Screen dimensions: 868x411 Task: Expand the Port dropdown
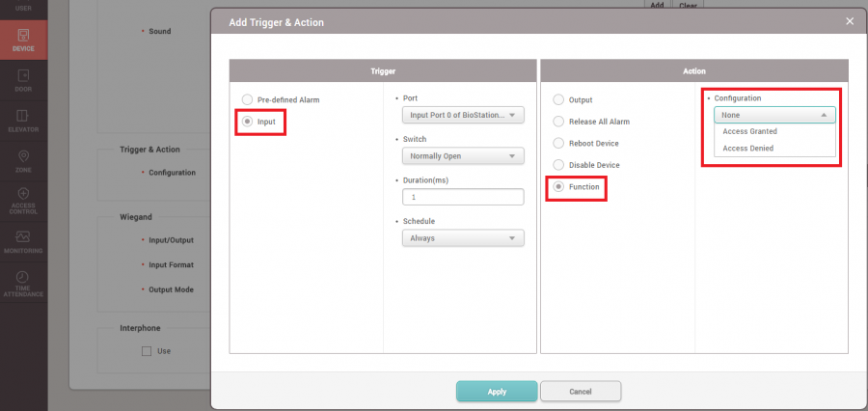(x=462, y=116)
